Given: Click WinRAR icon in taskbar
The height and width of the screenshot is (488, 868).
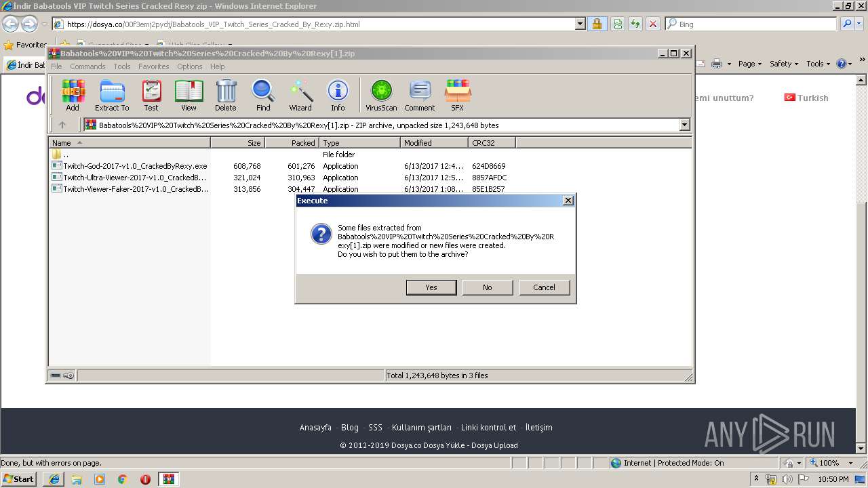Looking at the screenshot, I should (168, 479).
